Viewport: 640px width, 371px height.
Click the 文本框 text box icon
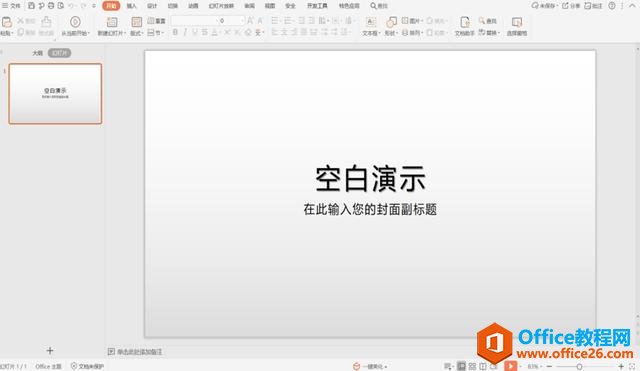(370, 22)
